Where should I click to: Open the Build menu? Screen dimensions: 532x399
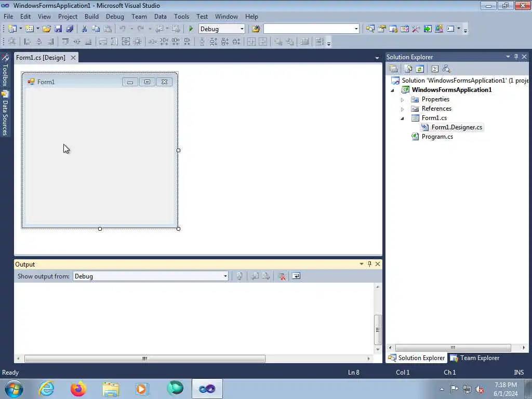[x=91, y=17]
